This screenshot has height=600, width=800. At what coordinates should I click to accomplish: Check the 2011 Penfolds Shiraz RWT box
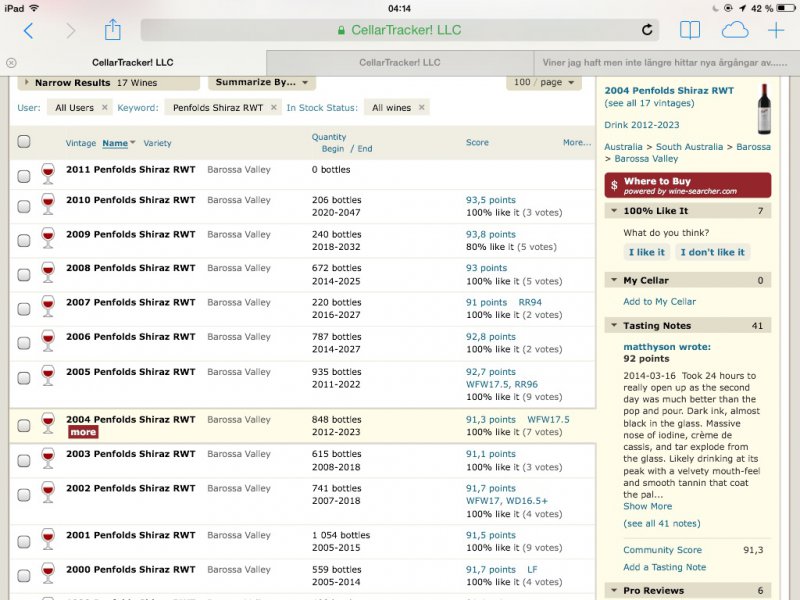pyautogui.click(x=24, y=176)
